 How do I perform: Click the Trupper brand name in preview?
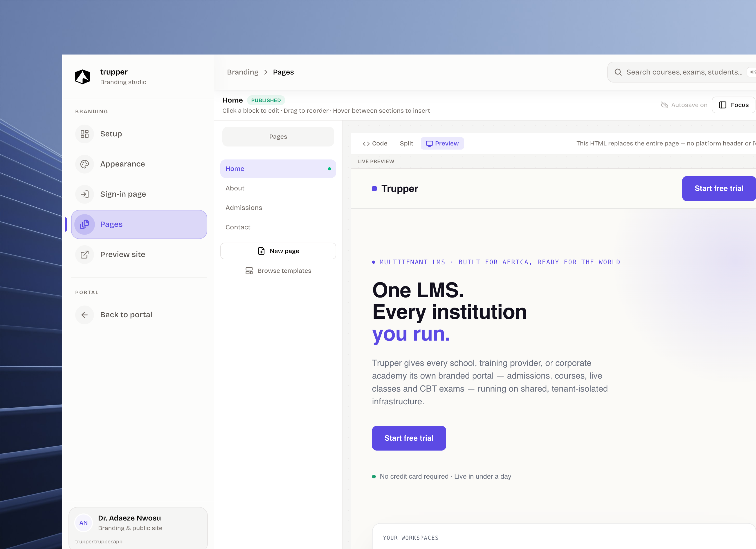(399, 189)
